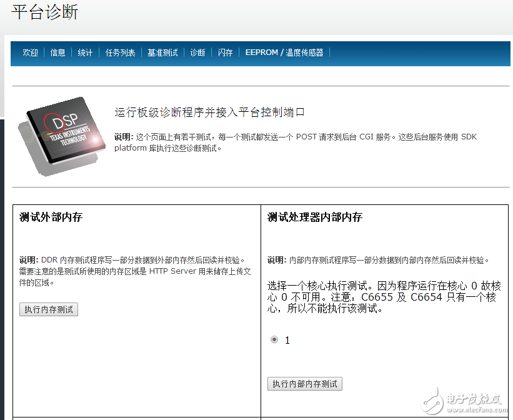The width and height of the screenshot is (513, 420).
Task: Open the 欢迎 navigation tab
Action: click(30, 52)
